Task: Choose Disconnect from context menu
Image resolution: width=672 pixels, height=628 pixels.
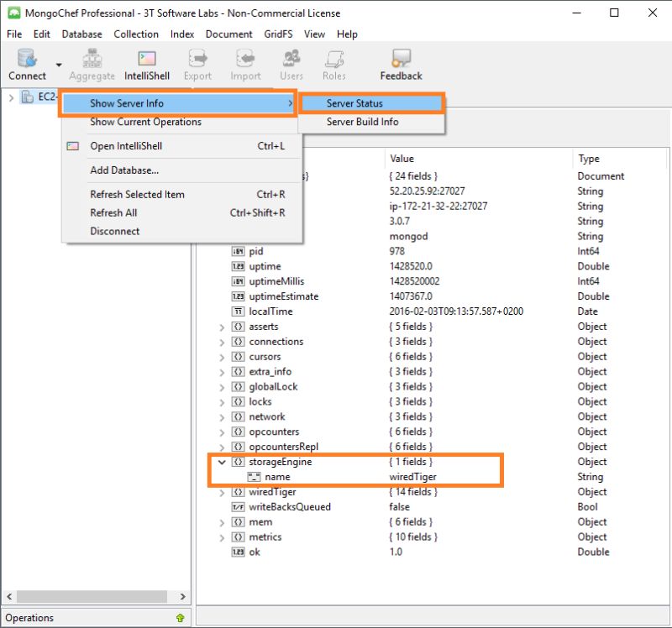Action: [181, 232]
